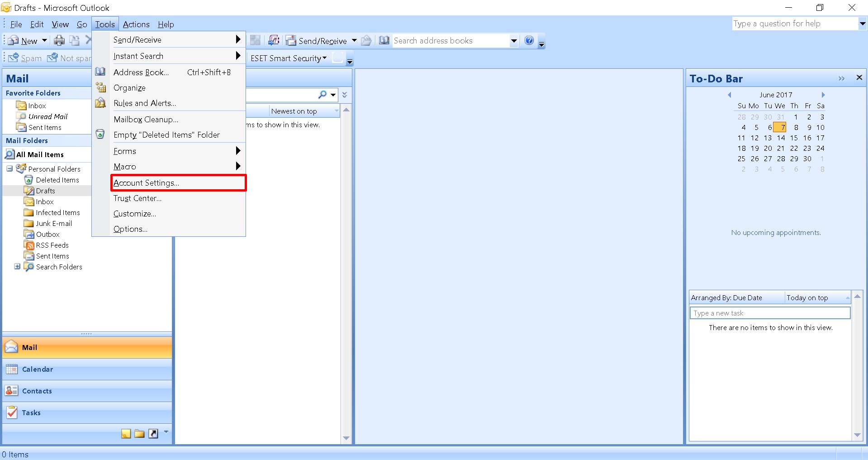Expand the ESET Smart Security dropdown
The width and height of the screenshot is (868, 460).
(324, 58)
